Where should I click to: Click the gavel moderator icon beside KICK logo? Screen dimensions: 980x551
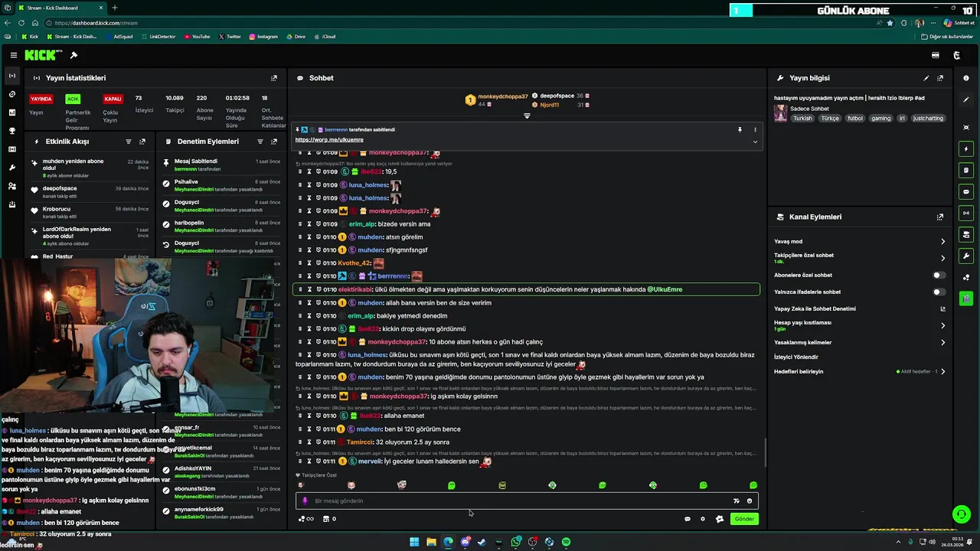click(73, 55)
